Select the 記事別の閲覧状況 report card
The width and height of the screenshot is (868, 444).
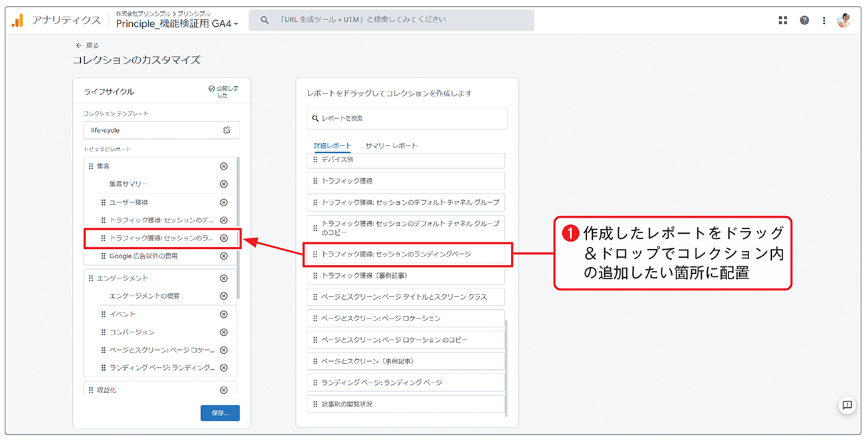406,405
